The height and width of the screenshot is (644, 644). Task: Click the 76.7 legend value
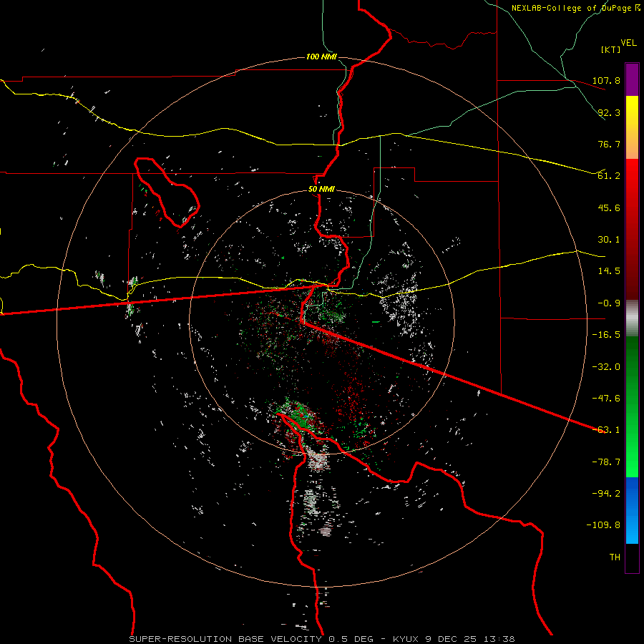pos(609,144)
